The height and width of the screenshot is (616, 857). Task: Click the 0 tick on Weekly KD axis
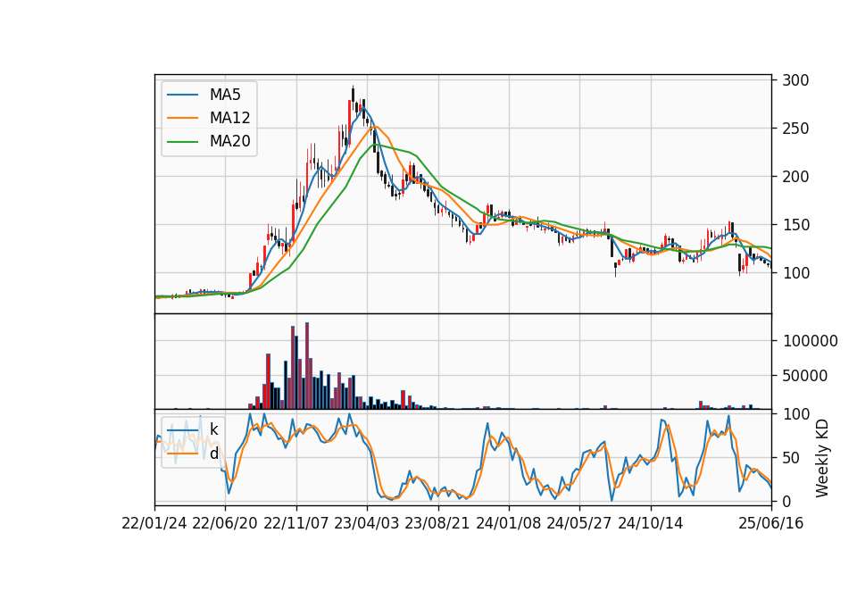[787, 501]
